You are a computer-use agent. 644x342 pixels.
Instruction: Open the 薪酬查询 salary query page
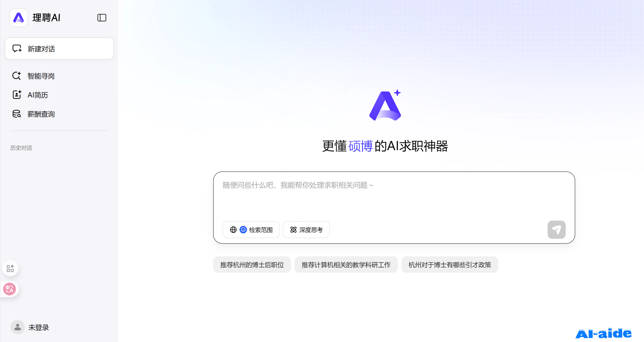tap(41, 114)
